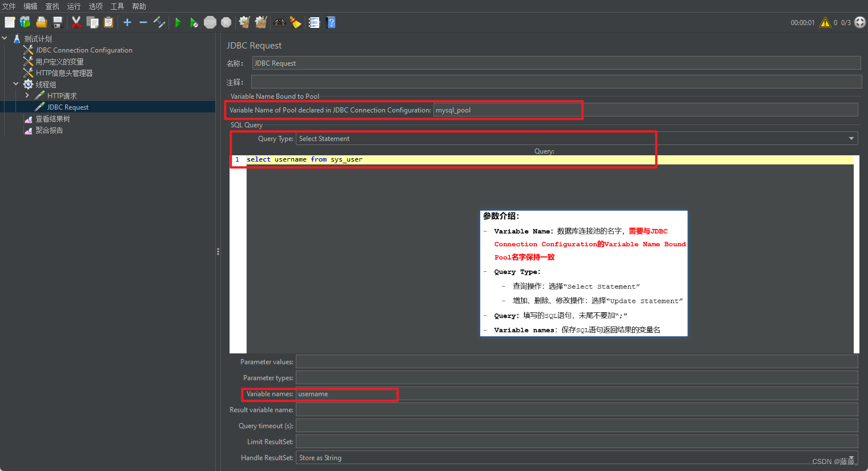Screen dimensions: 868x471
Task: Click the New test plan icon
Action: click(10, 22)
